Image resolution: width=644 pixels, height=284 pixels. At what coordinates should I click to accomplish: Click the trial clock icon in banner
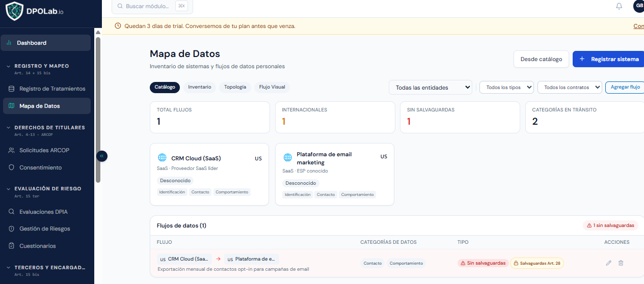tap(118, 26)
